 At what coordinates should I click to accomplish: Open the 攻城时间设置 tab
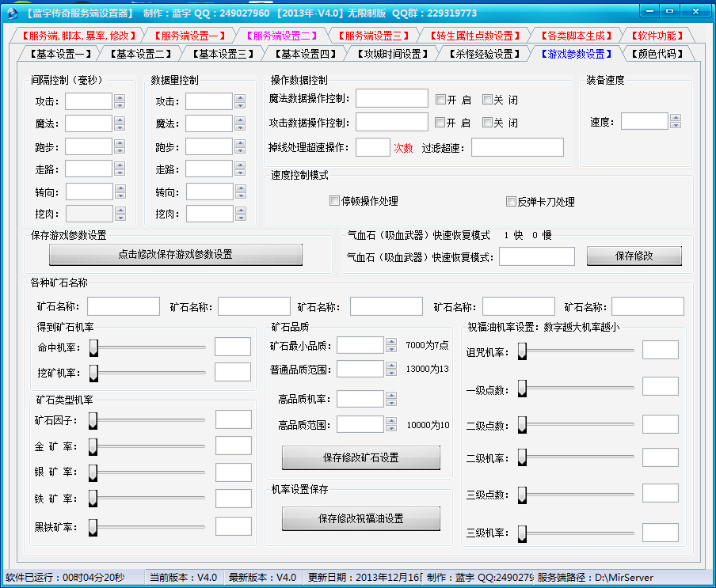(391, 54)
